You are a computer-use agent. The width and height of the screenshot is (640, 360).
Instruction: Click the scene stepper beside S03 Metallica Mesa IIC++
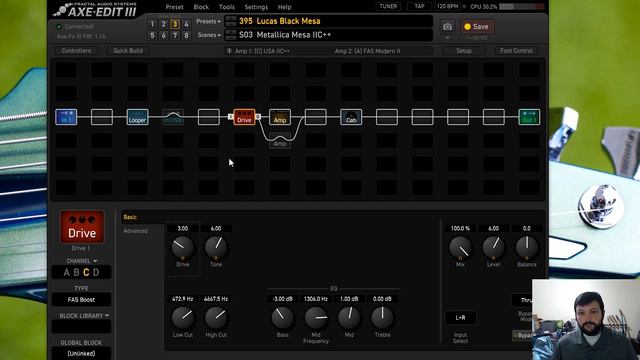coord(231,35)
